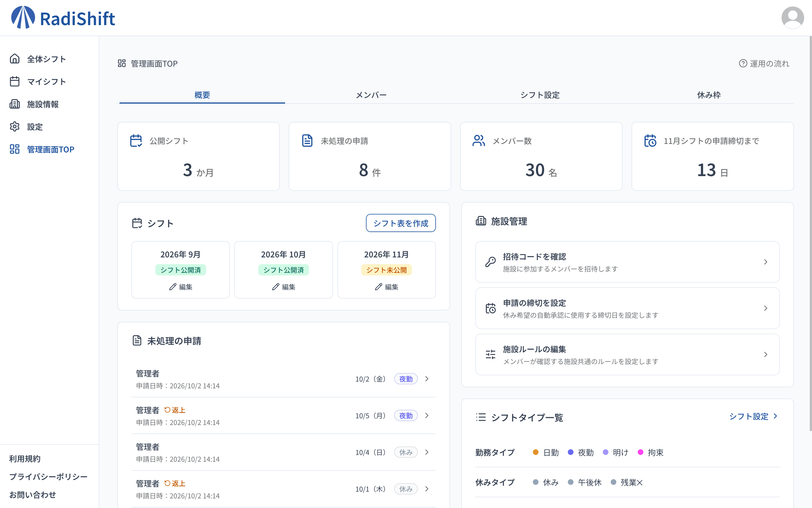Image resolution: width=812 pixels, height=508 pixels.
Task: Click the help icon next to 運用の流れ
Action: pos(743,63)
